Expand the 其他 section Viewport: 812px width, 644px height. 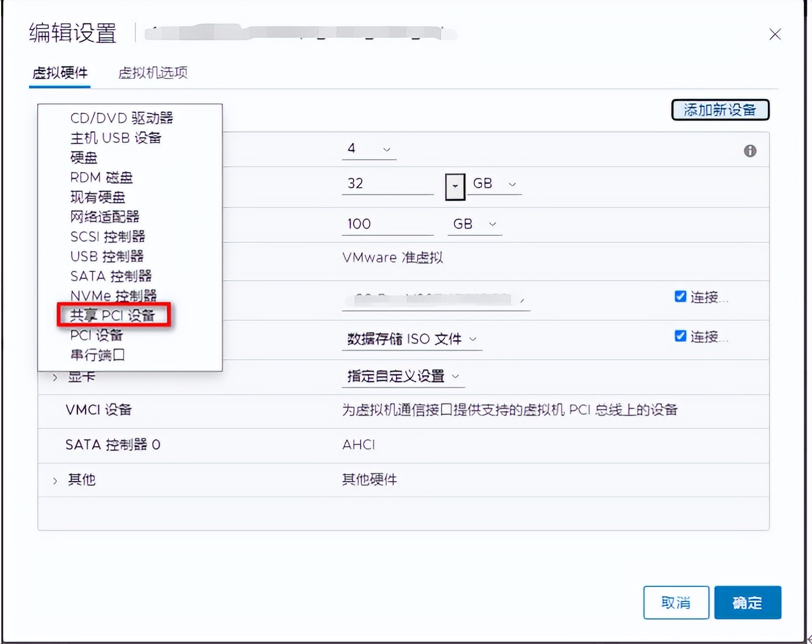click(54, 479)
